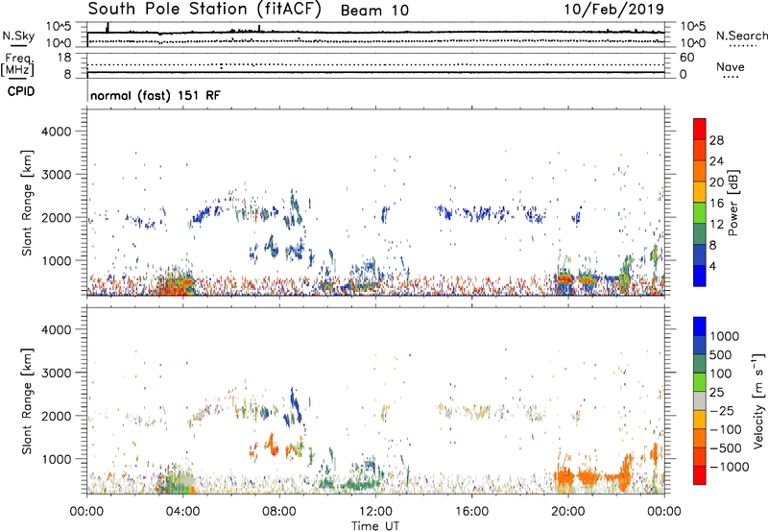Click the 'N.Search' legend label

click(x=741, y=36)
